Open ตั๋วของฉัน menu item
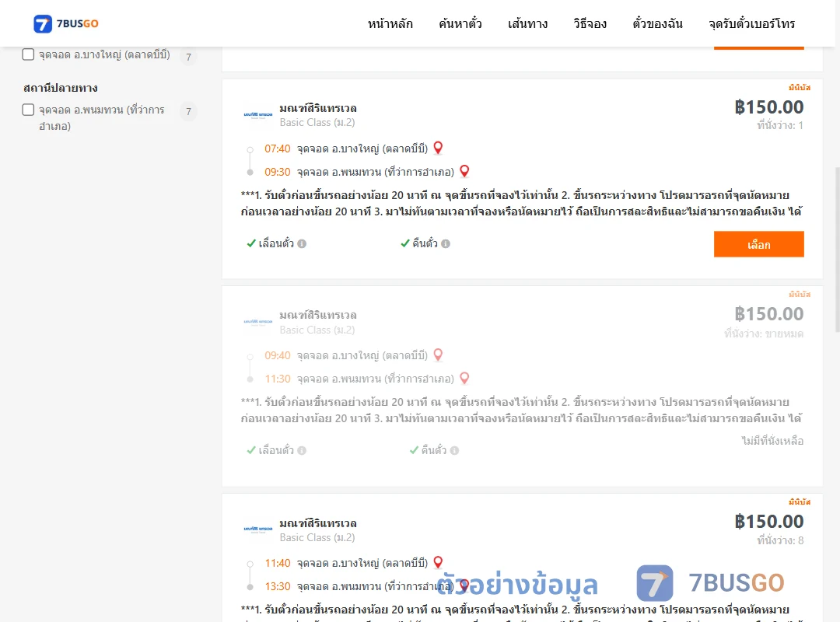The width and height of the screenshot is (840, 622). 657,23
